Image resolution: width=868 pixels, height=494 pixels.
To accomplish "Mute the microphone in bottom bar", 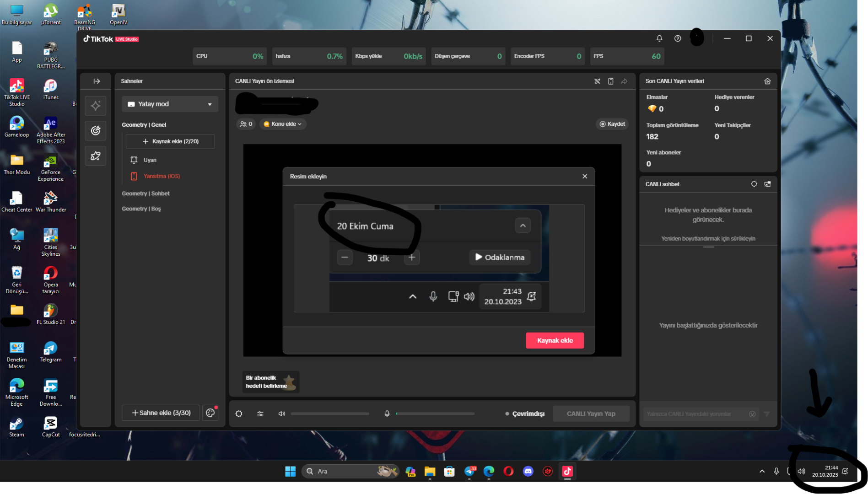I will pyautogui.click(x=387, y=413).
